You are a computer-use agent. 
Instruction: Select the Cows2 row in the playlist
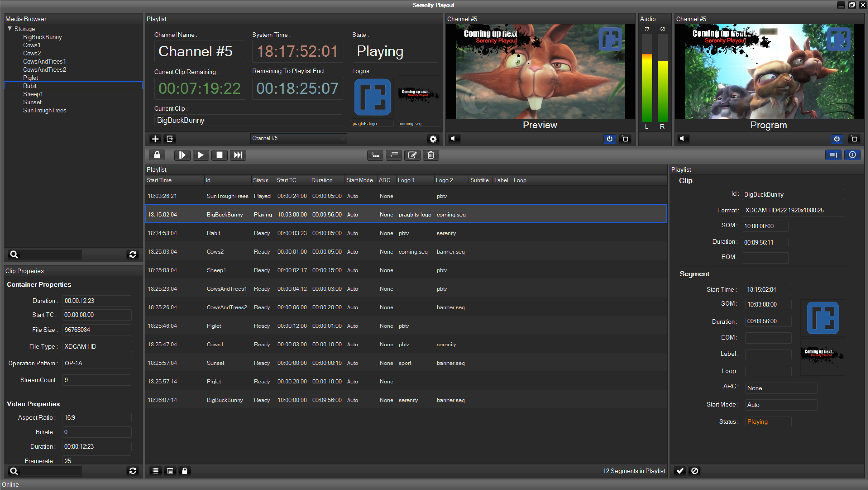click(x=406, y=252)
